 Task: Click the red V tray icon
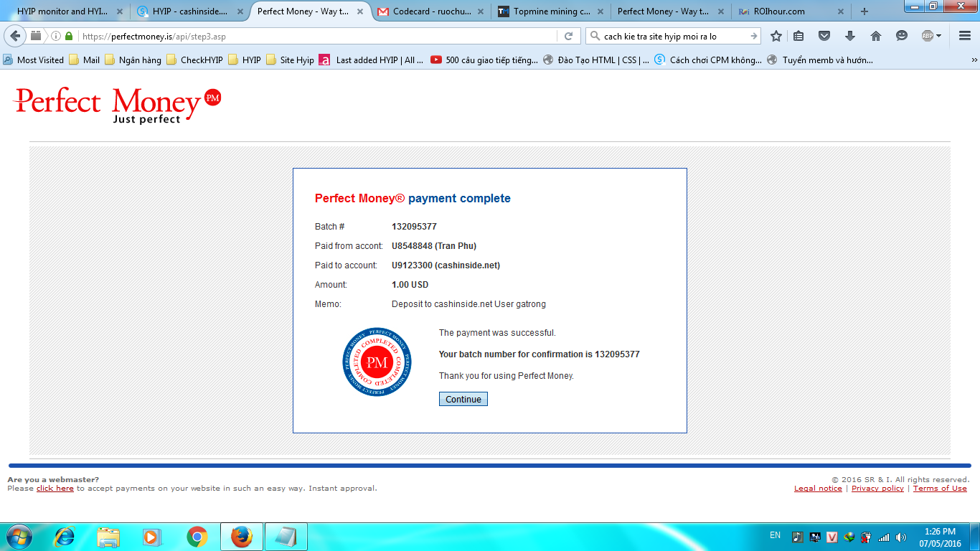832,537
